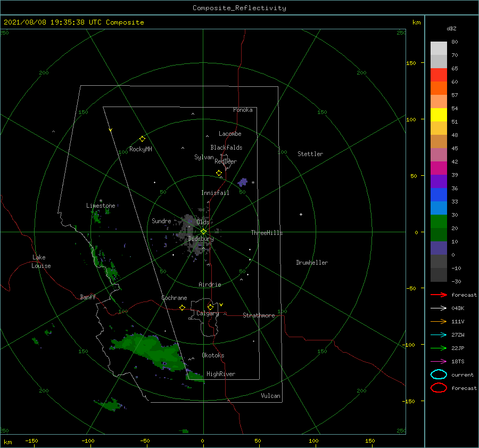Image resolution: width=479 pixels, height=448 pixels.
Task: Click the Sylvan label
Action: click(x=204, y=157)
